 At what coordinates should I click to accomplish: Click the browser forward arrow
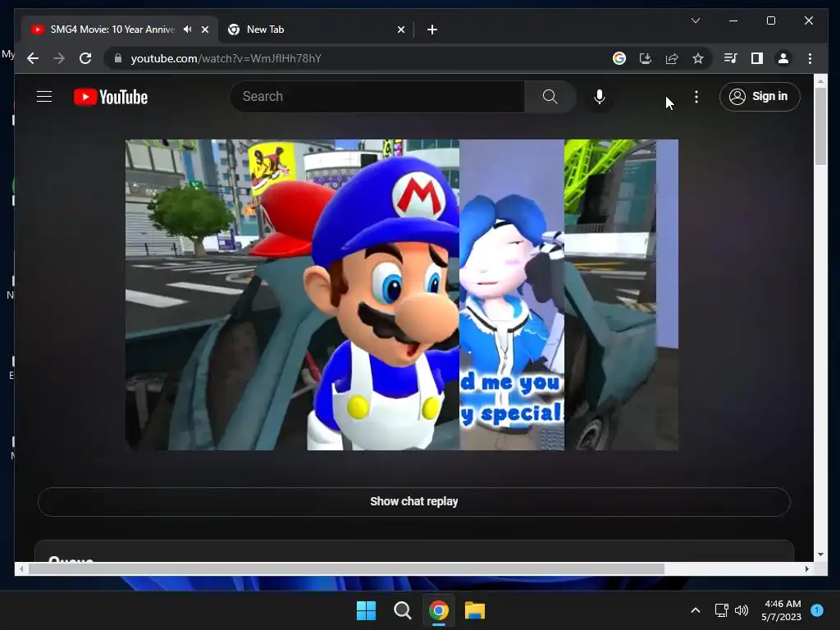59,58
